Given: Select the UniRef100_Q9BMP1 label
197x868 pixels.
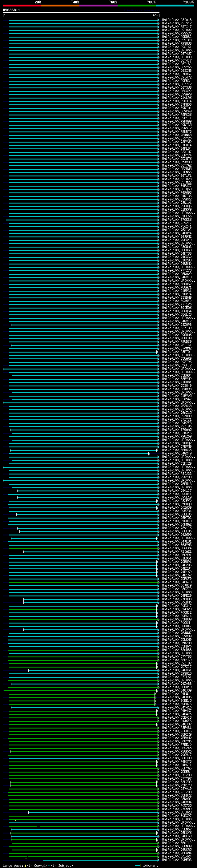Looking at the screenshot, I should click(177, 562).
